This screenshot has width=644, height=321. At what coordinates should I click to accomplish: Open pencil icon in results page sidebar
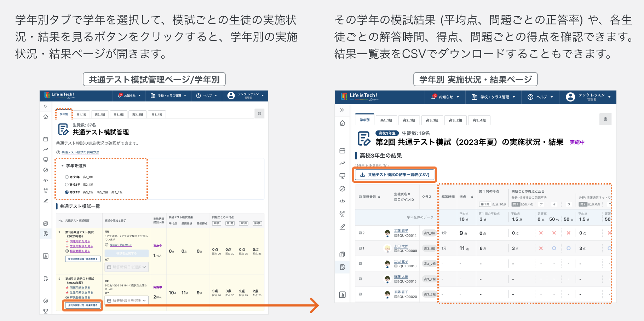click(342, 227)
